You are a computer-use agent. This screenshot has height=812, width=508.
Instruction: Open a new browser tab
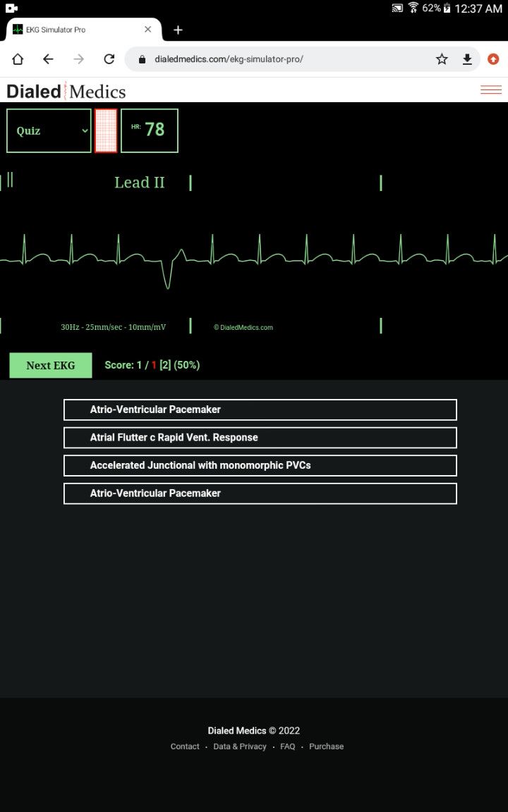coord(178,30)
